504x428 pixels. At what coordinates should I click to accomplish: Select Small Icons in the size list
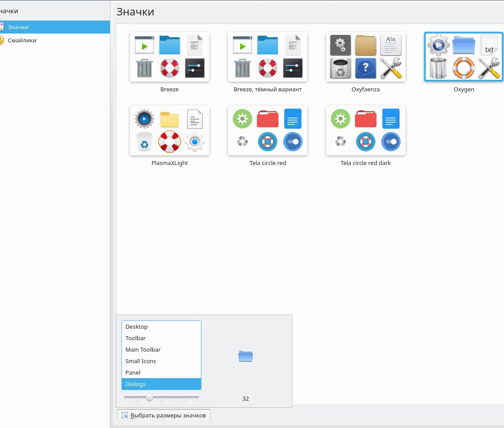tap(161, 361)
